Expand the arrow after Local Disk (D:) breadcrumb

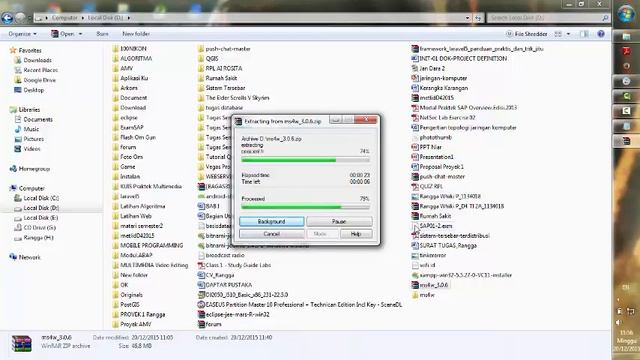click(x=128, y=18)
